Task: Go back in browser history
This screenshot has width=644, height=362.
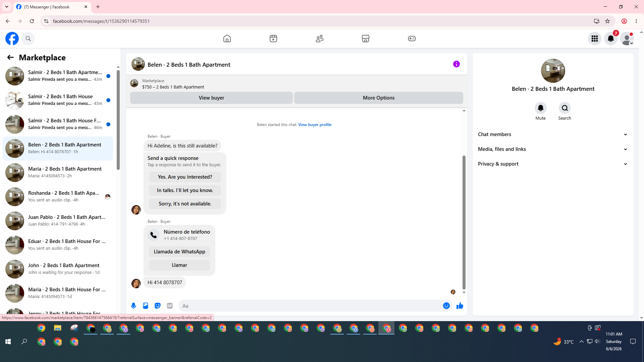Action: tap(8, 21)
